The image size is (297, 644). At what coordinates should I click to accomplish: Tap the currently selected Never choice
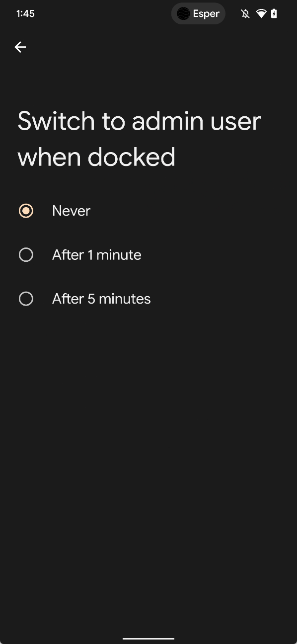26,211
